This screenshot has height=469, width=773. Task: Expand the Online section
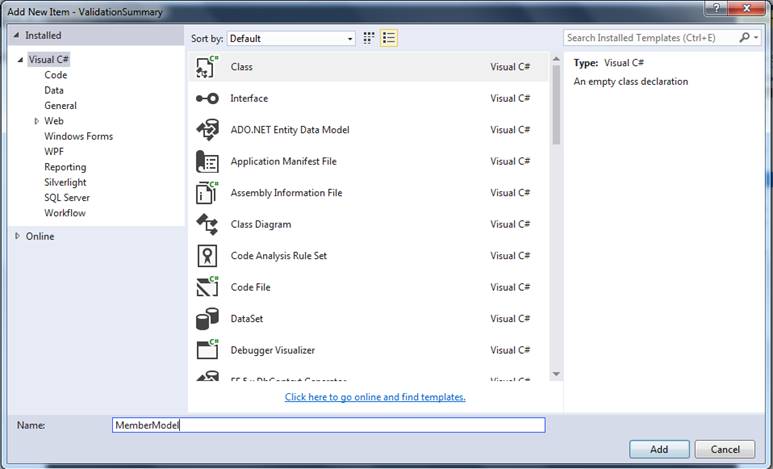[17, 236]
